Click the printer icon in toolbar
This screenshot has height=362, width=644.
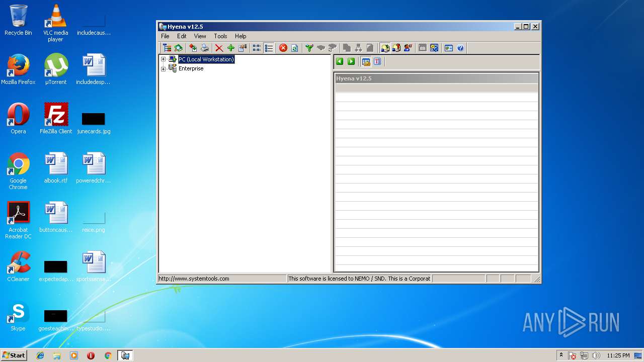tap(205, 48)
